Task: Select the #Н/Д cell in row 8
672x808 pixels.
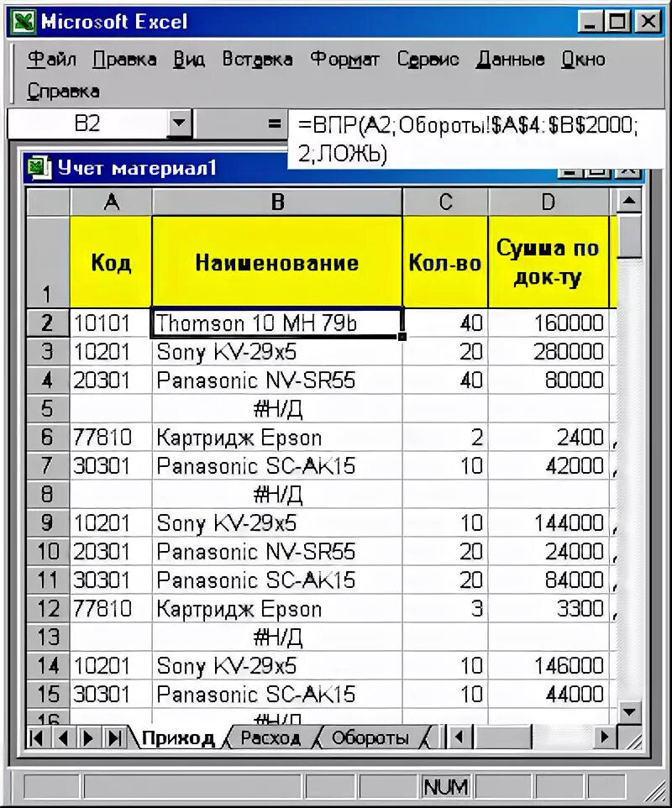Action: (x=277, y=494)
